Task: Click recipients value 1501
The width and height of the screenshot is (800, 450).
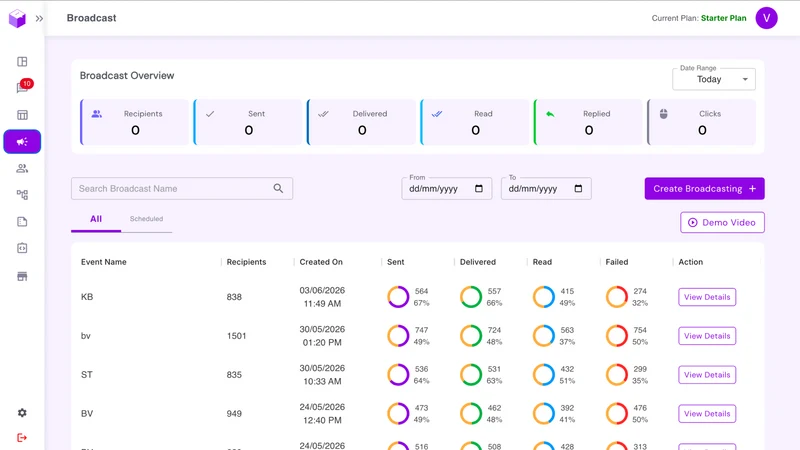Action: click(236, 336)
